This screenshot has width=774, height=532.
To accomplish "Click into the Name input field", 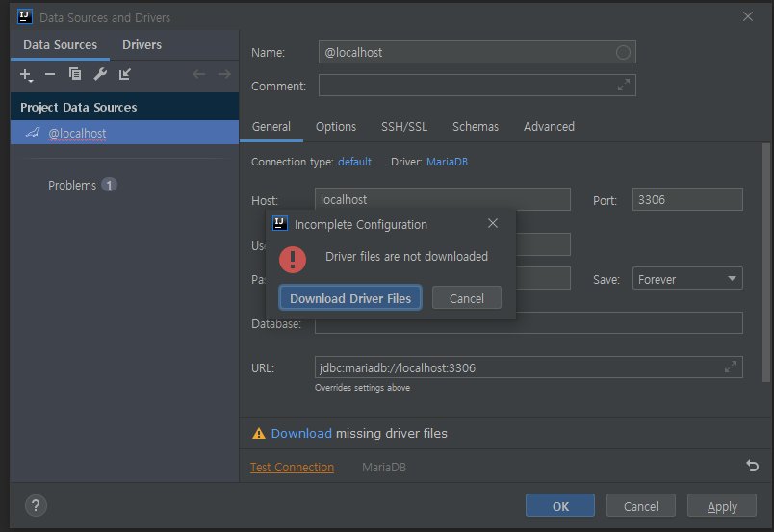I will [477, 52].
